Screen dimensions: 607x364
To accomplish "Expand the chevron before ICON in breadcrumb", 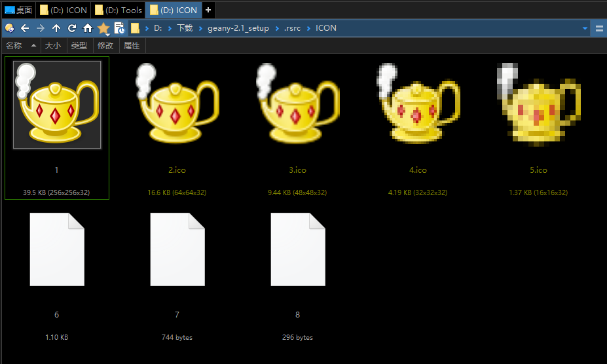I will click(x=309, y=28).
